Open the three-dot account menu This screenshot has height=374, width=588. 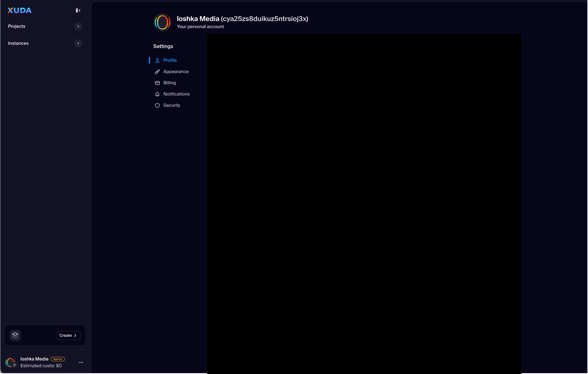click(81, 362)
